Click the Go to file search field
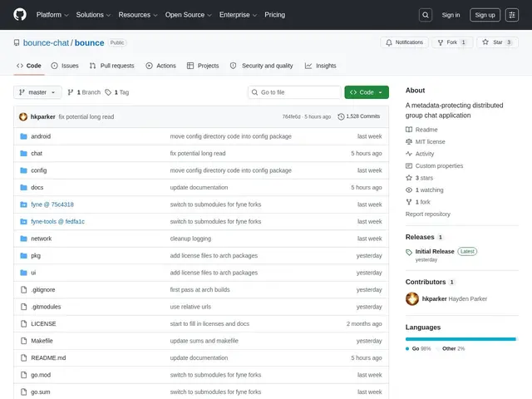Screen dimensions: 532x399 [294, 92]
